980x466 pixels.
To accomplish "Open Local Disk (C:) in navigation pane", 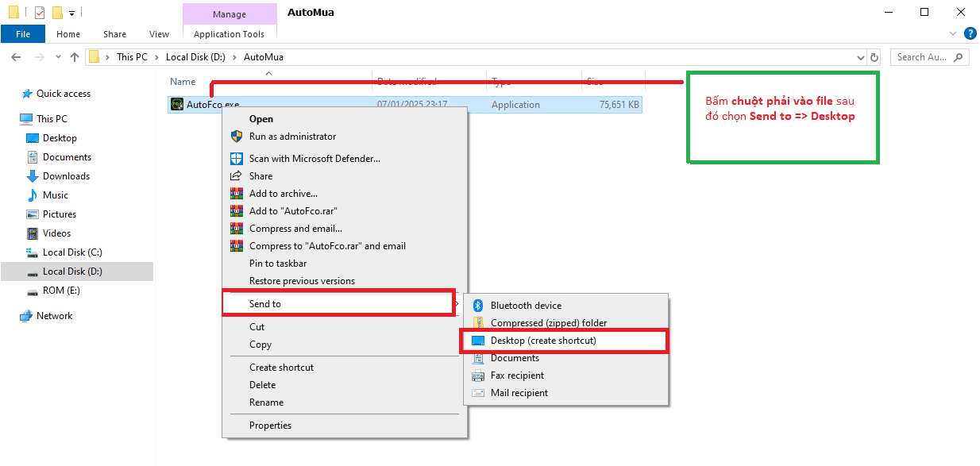I will [x=71, y=252].
